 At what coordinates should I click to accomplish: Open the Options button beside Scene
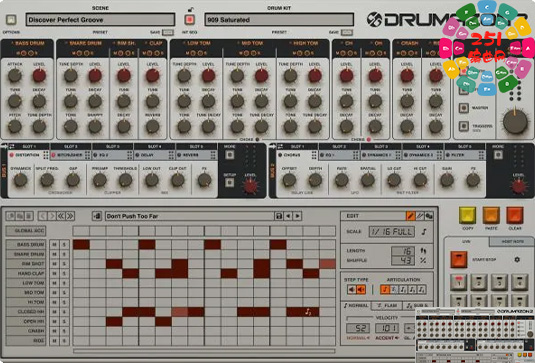pos(11,20)
